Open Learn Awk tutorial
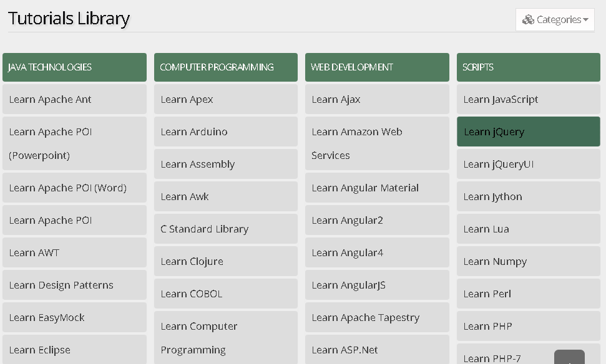Image resolution: width=606 pixels, height=364 pixels. 226,196
